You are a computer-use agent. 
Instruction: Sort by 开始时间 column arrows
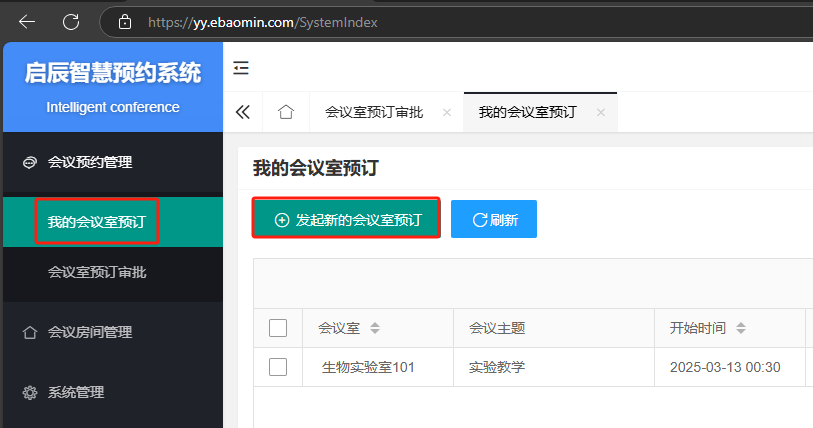coord(741,328)
